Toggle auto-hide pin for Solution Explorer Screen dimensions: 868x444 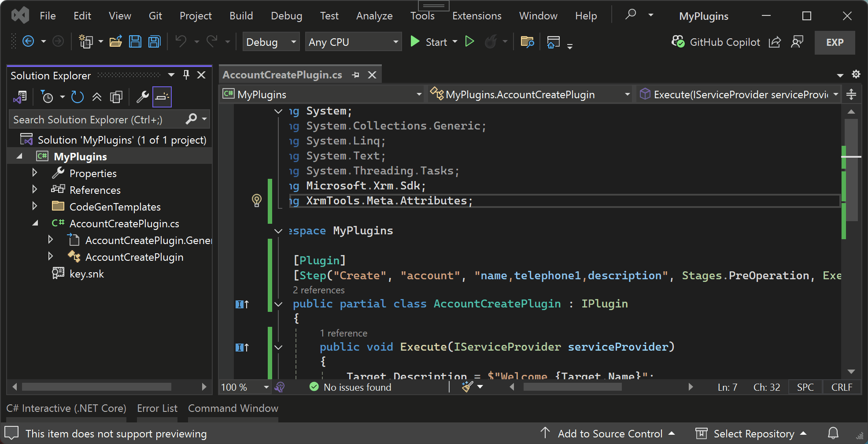186,75
